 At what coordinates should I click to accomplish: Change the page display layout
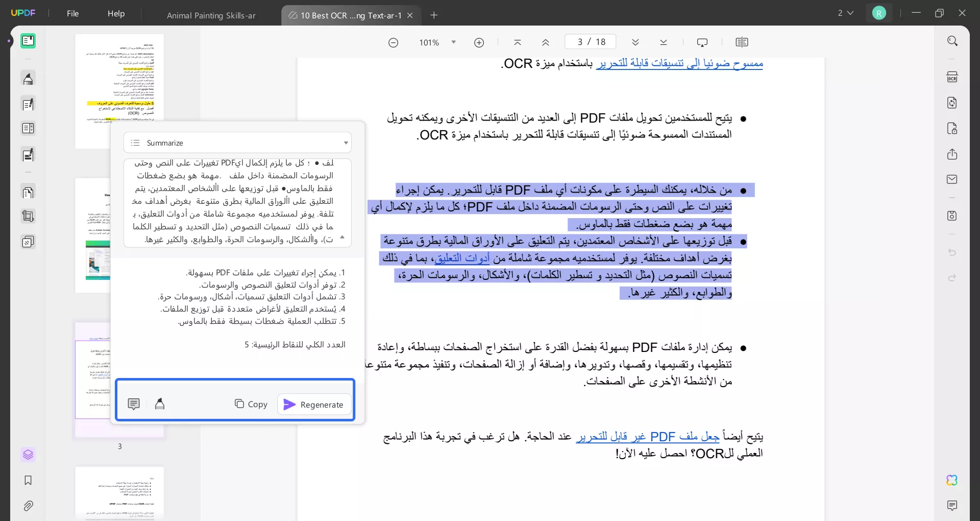742,42
